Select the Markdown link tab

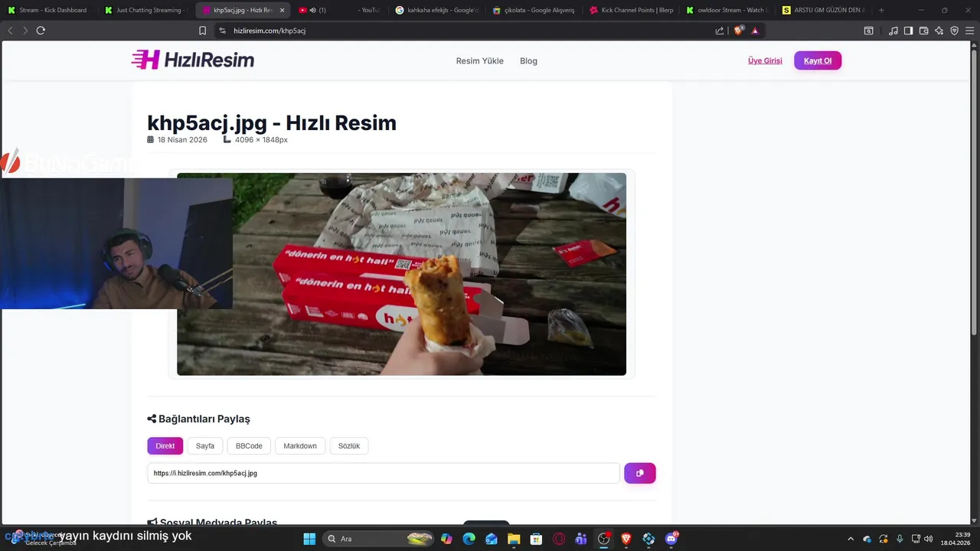pyautogui.click(x=300, y=446)
